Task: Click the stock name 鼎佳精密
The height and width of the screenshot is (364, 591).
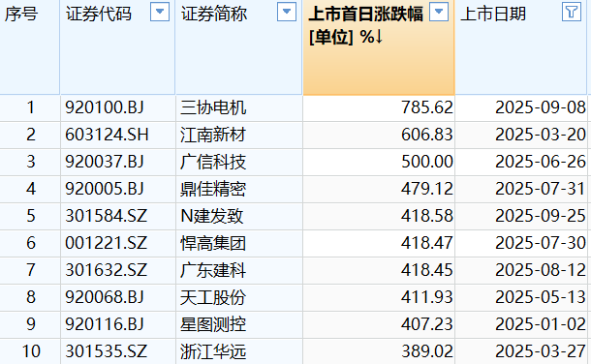Action: (213, 189)
